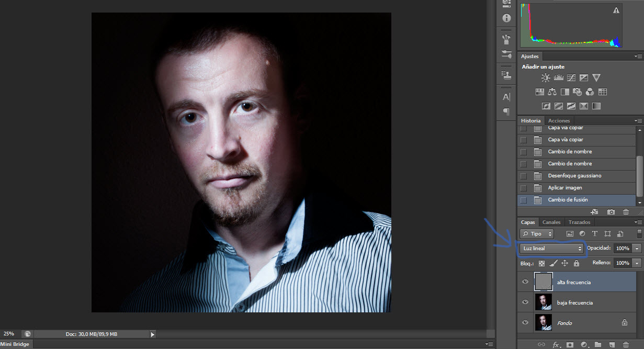644x349 pixels.
Task: Toggle layer filtering on/off switch
Action: [639, 234]
